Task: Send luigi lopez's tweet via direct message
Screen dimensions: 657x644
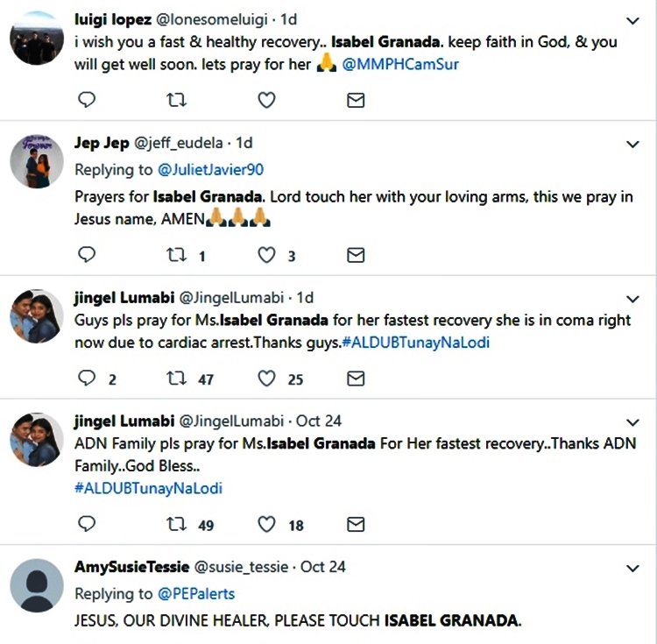Action: pyautogui.click(x=356, y=101)
